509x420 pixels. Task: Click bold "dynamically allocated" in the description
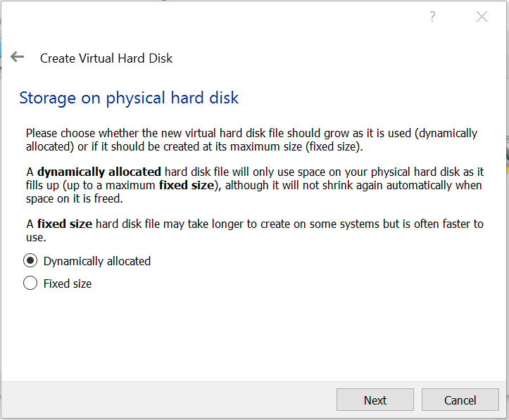99,172
